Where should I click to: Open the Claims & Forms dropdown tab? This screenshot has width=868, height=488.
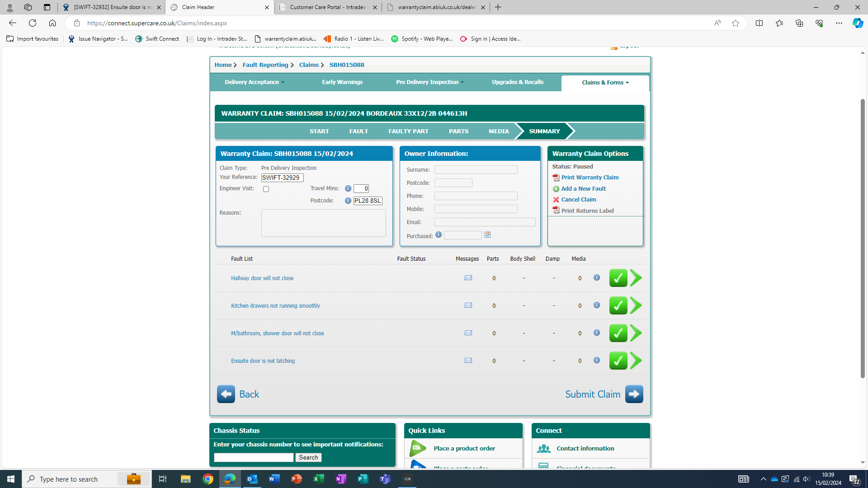pyautogui.click(x=605, y=83)
